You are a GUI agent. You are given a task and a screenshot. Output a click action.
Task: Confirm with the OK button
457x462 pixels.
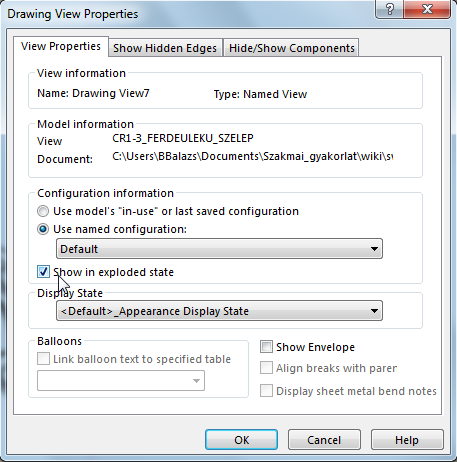pyautogui.click(x=241, y=440)
